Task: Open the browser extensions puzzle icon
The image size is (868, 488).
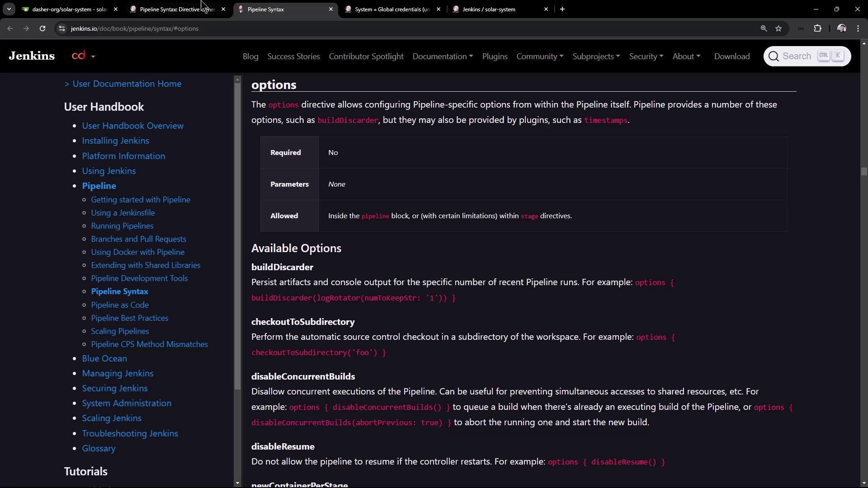Action: coord(817,28)
